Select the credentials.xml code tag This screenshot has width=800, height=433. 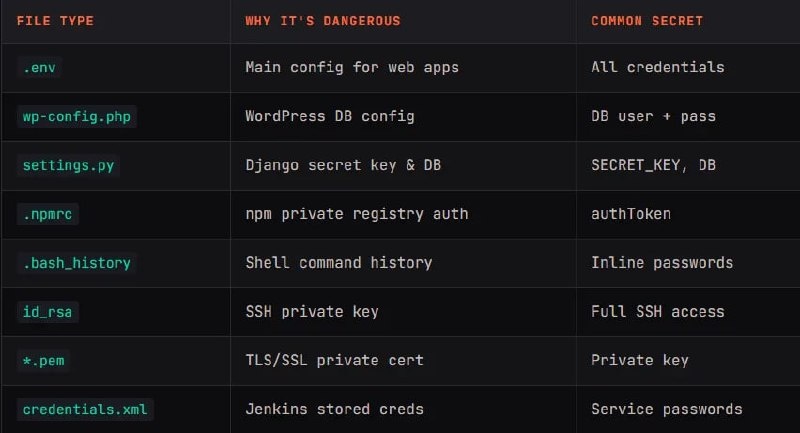[85, 410]
